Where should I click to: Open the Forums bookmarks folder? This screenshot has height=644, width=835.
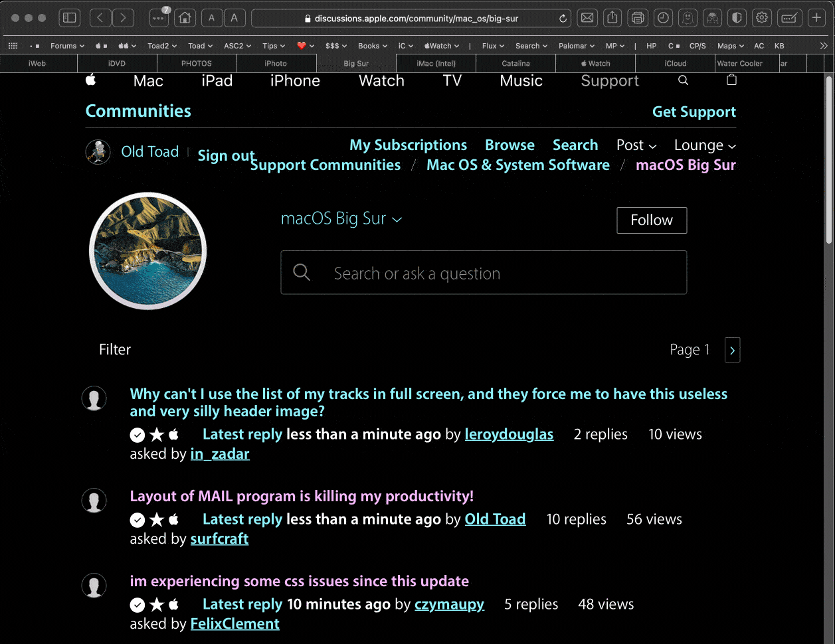[x=67, y=46]
